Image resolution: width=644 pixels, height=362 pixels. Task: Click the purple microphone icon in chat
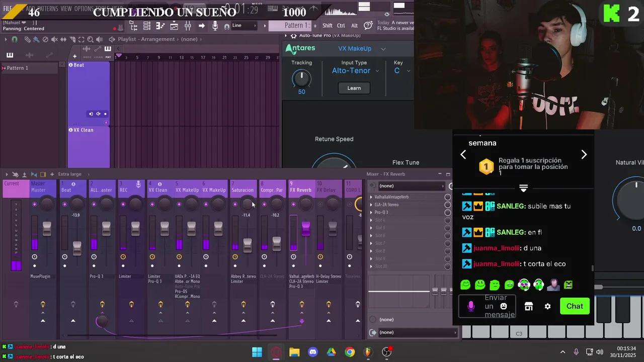[x=471, y=306]
